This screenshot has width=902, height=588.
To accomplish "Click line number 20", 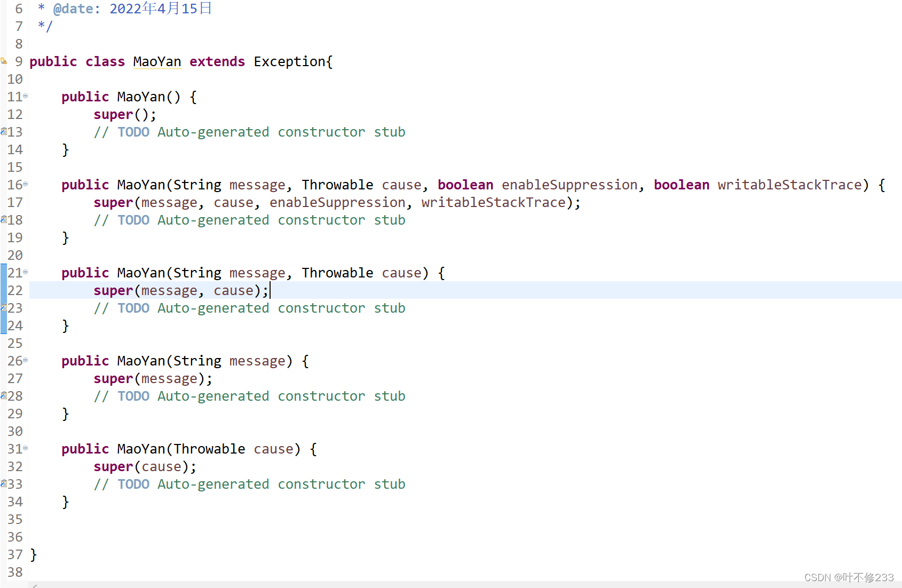I will coord(15,255).
